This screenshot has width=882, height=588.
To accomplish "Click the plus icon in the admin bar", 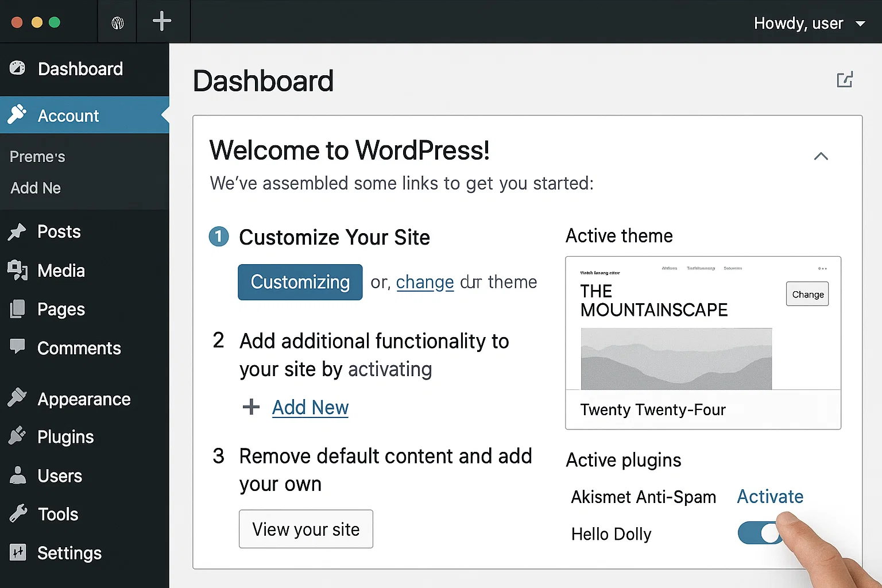I will pyautogui.click(x=163, y=22).
